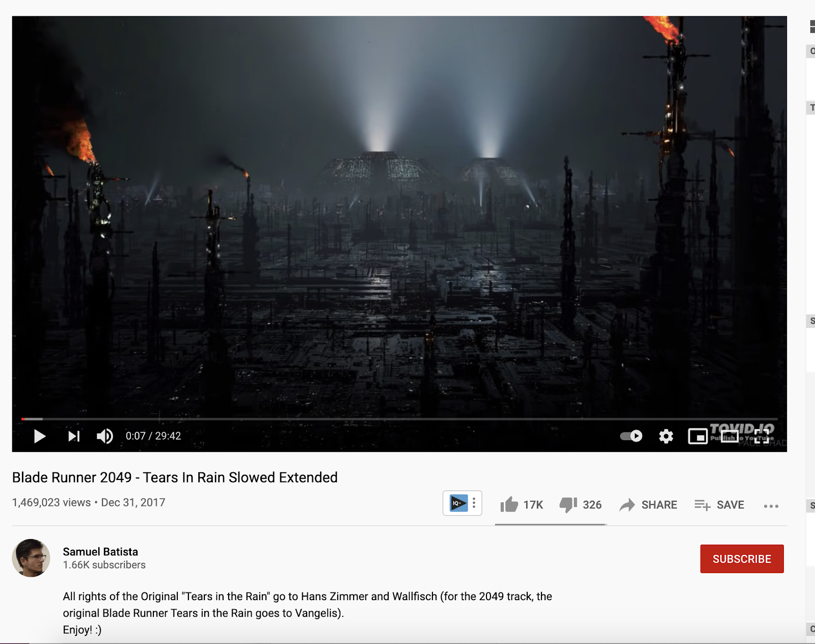Click the blue IQ extension icon
This screenshot has width=815, height=644.
coord(458,503)
